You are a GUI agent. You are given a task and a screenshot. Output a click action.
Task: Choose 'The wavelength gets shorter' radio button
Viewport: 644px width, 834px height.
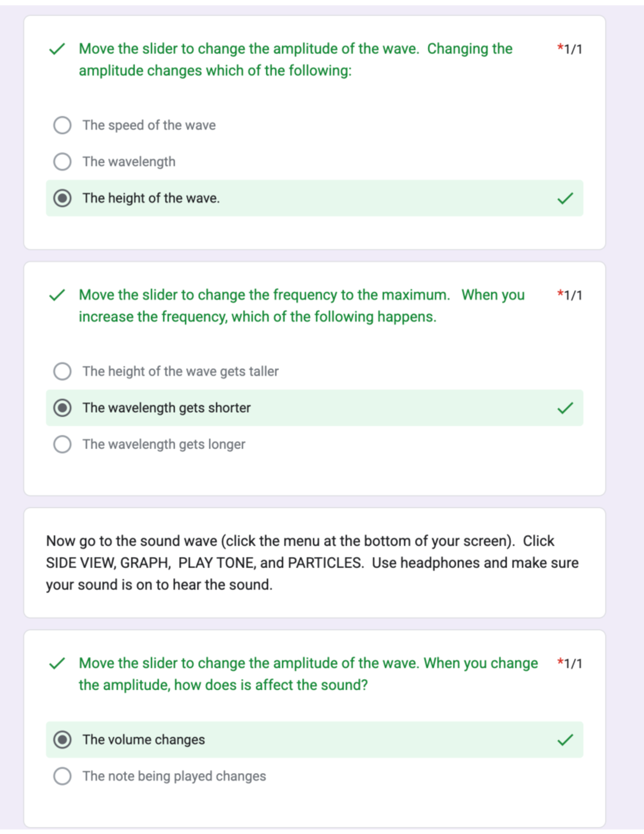62,408
